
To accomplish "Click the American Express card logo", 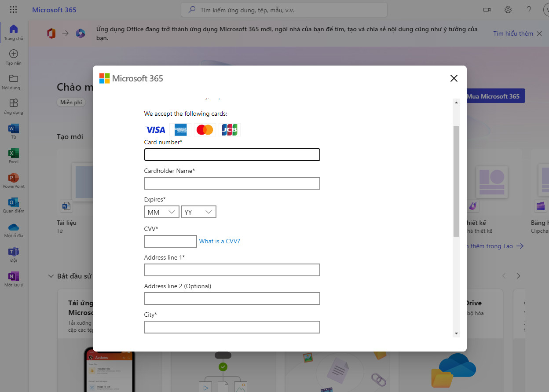I will click(181, 130).
